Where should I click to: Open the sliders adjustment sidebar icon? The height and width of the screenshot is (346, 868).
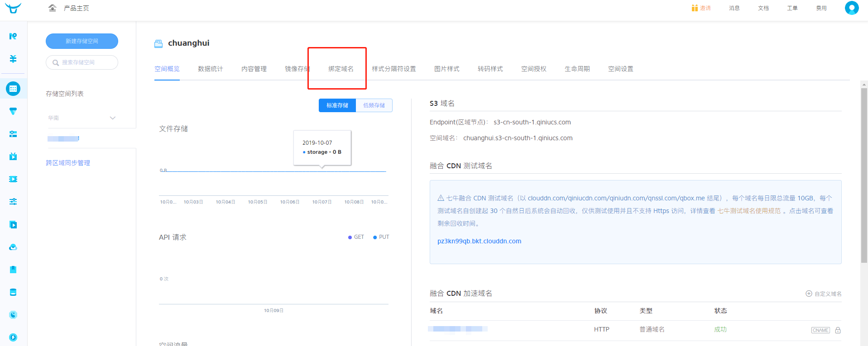pyautogui.click(x=13, y=202)
